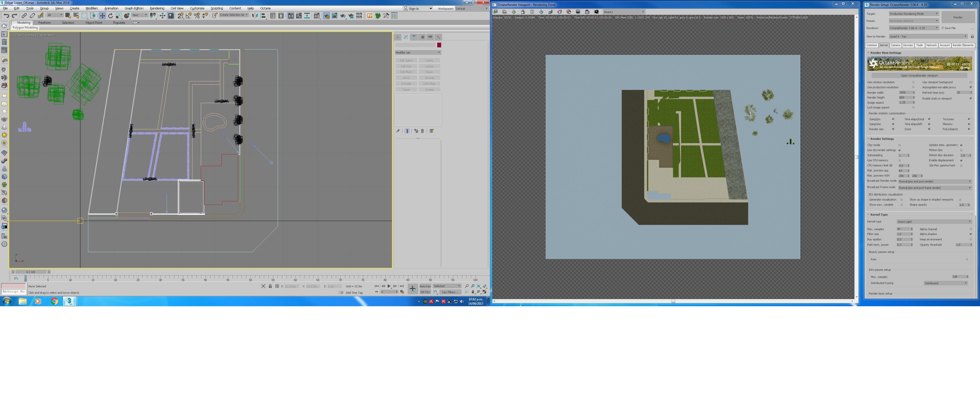Image resolution: width=980 pixels, height=418 pixels.
Task: Click Play Animation in playback controls
Action: click(389, 286)
